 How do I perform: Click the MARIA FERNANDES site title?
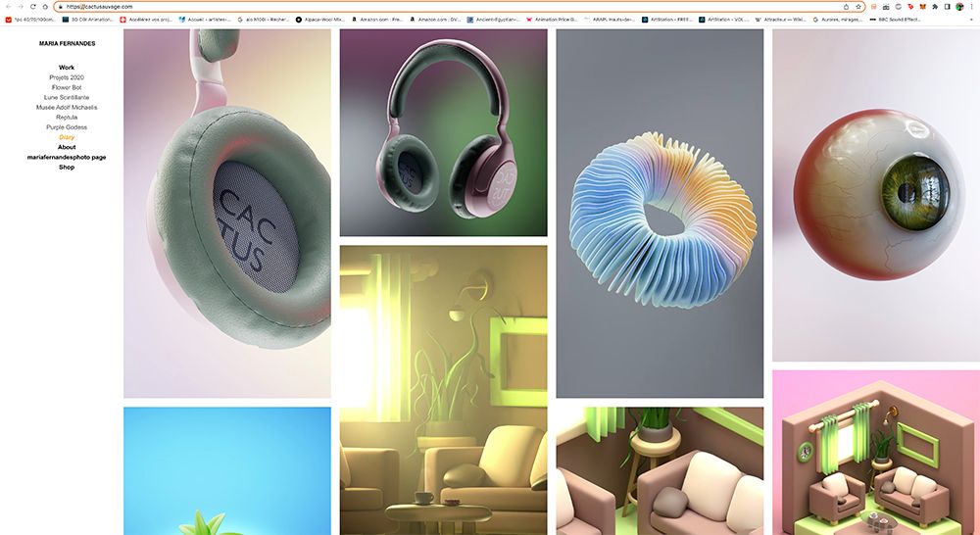click(67, 43)
